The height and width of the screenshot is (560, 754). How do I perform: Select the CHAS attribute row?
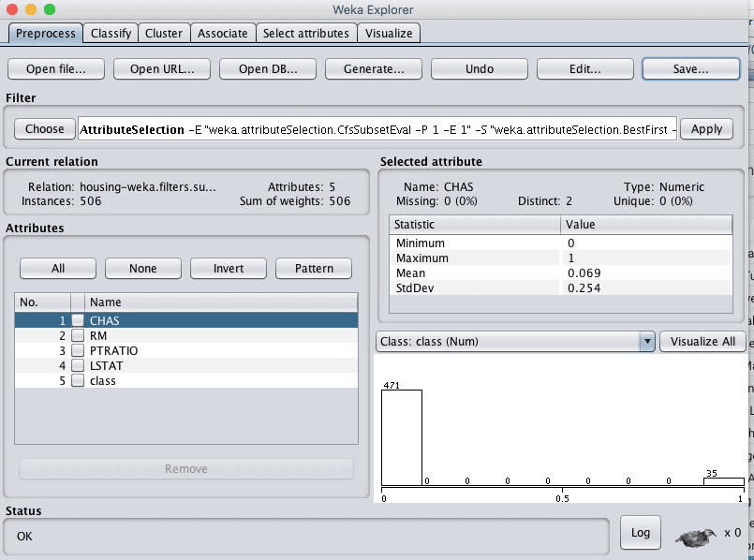tap(186, 320)
